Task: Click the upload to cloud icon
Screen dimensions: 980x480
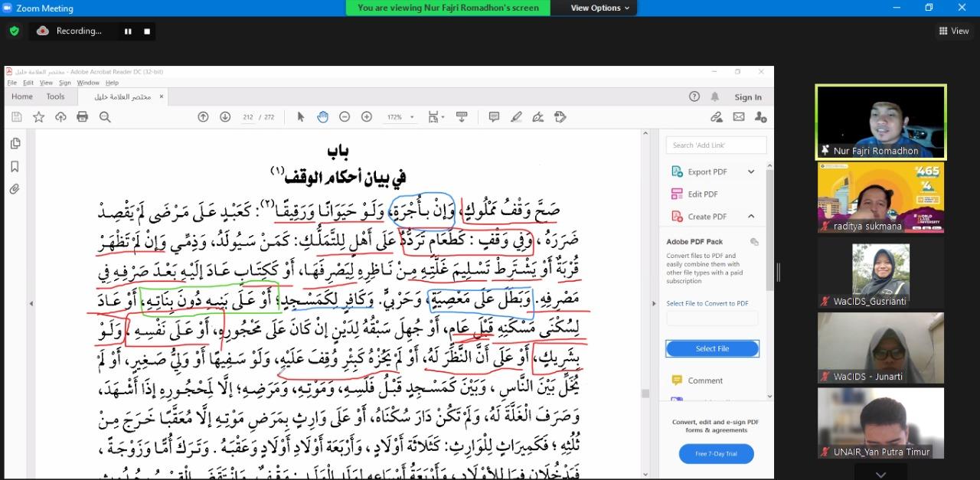Action: pyautogui.click(x=60, y=117)
